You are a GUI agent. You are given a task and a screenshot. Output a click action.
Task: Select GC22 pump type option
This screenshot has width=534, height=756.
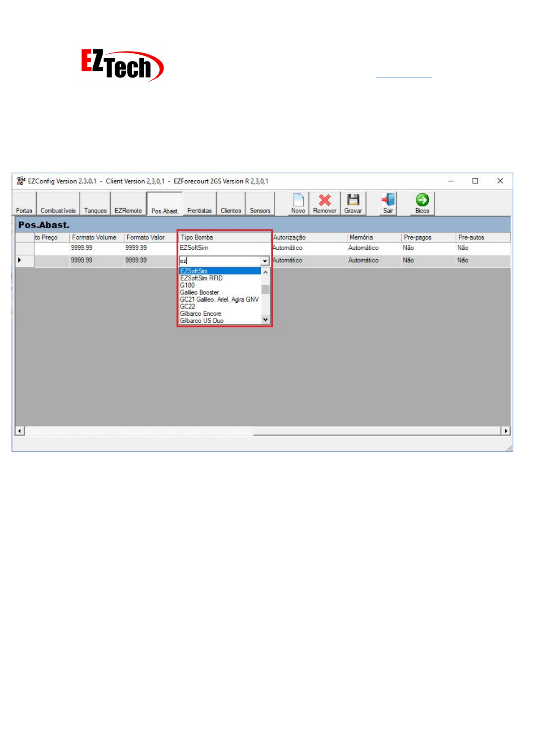tap(220, 307)
